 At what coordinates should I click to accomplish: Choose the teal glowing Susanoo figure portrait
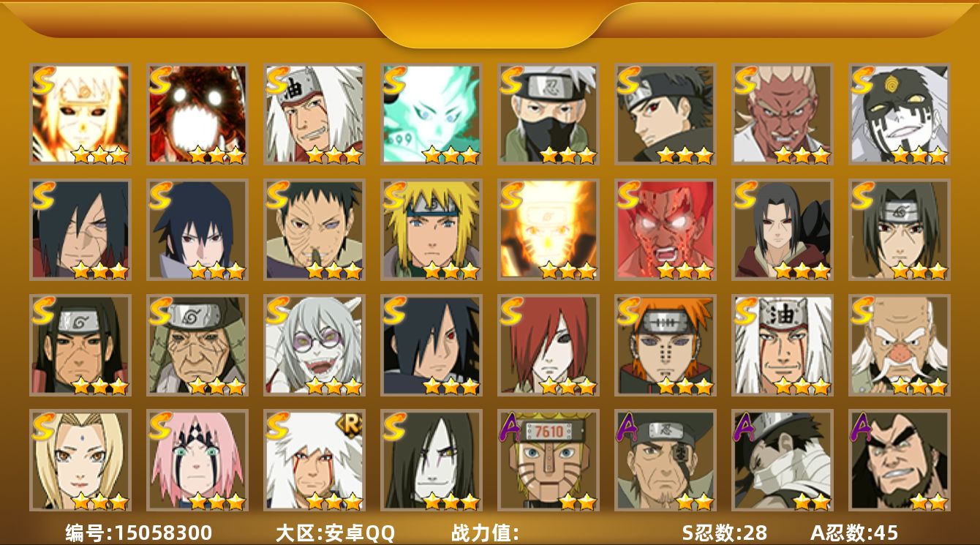click(x=431, y=114)
